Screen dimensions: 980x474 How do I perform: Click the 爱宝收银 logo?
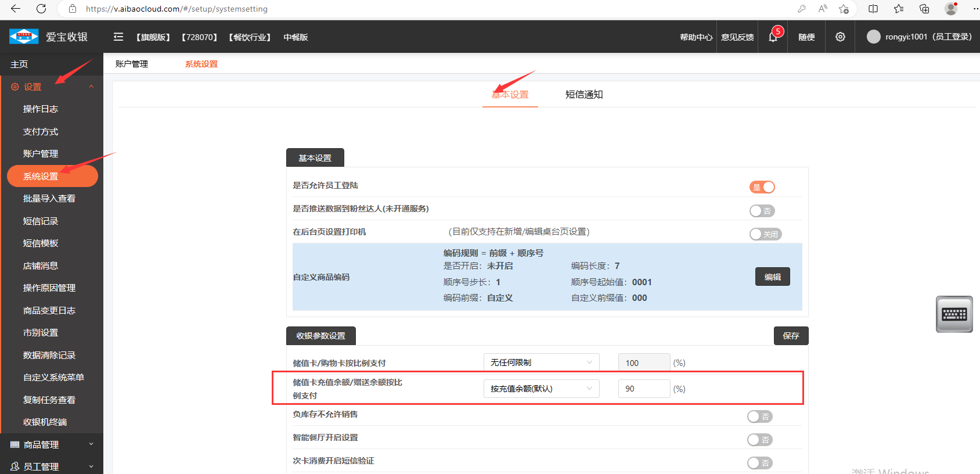click(49, 37)
